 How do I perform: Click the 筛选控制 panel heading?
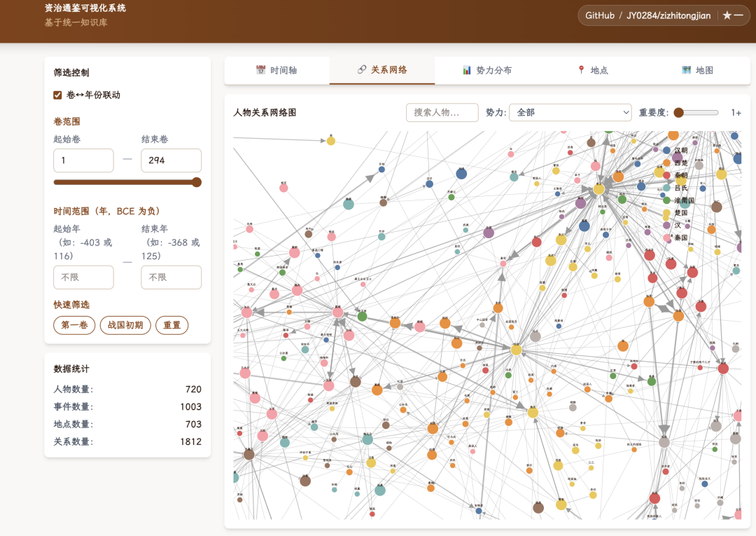pyautogui.click(x=71, y=72)
